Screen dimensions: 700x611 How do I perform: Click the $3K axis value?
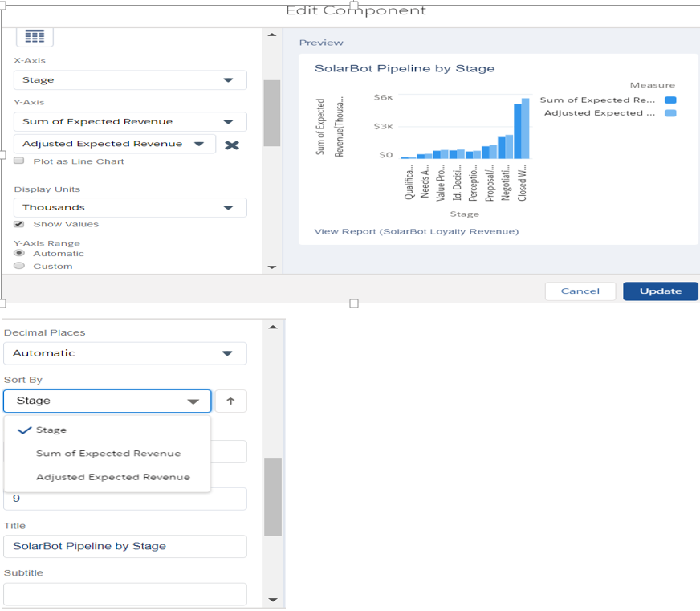tap(383, 126)
